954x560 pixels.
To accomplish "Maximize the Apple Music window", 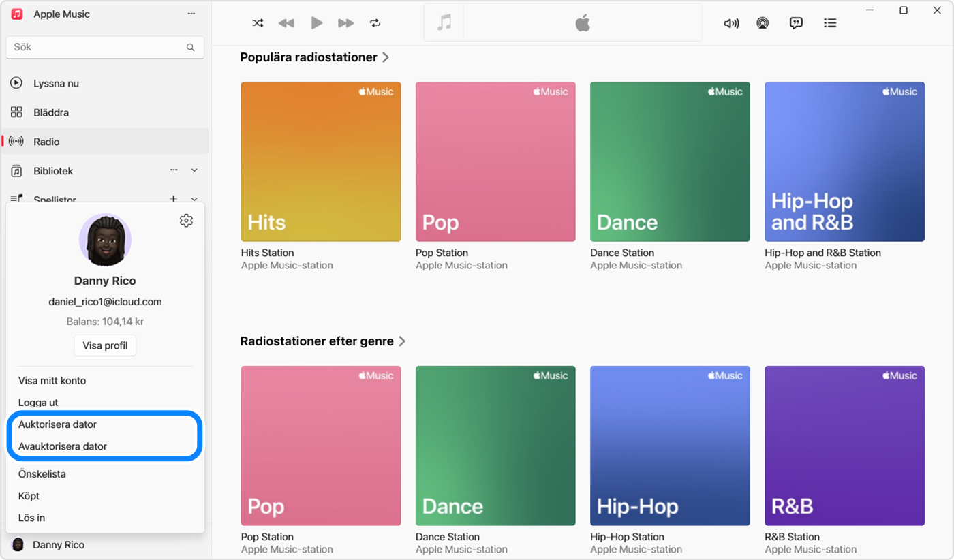I will coord(904,10).
